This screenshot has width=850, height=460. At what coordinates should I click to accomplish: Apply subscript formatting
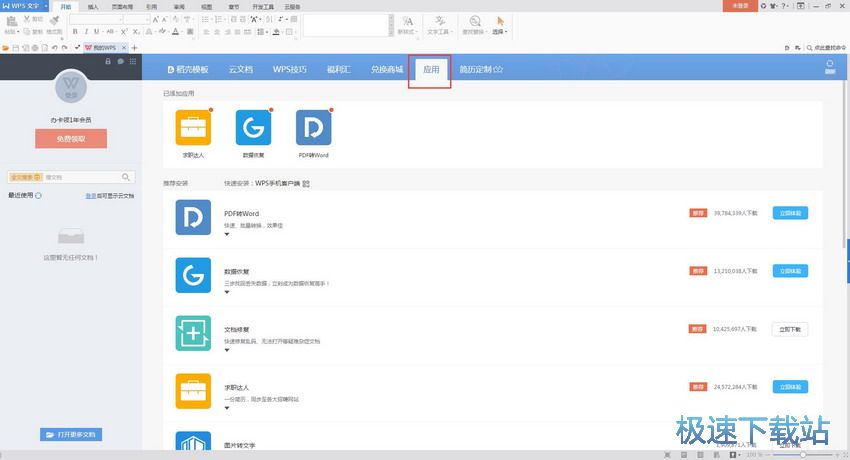point(137,32)
